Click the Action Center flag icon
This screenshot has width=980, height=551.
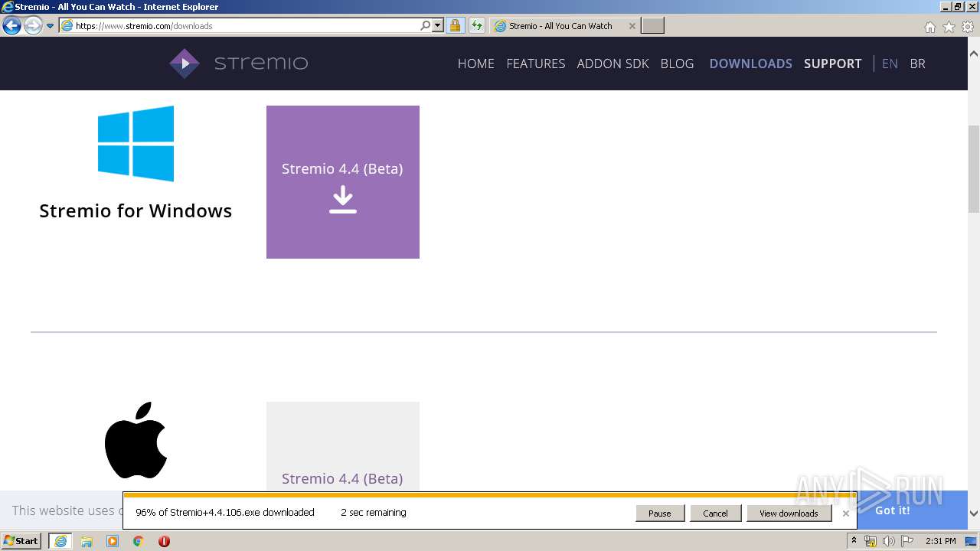point(907,541)
